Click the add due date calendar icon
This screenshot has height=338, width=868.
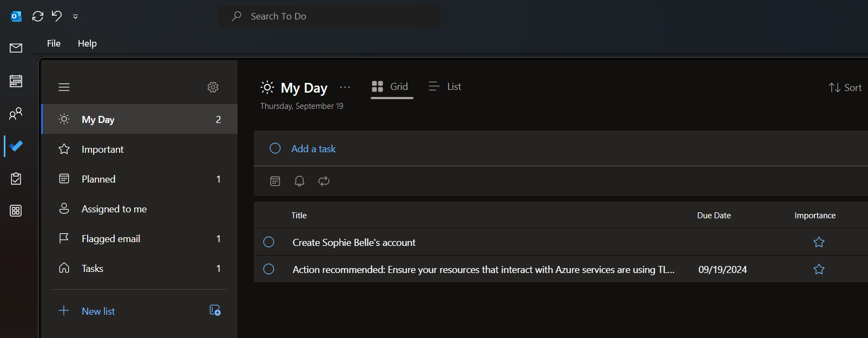point(275,181)
